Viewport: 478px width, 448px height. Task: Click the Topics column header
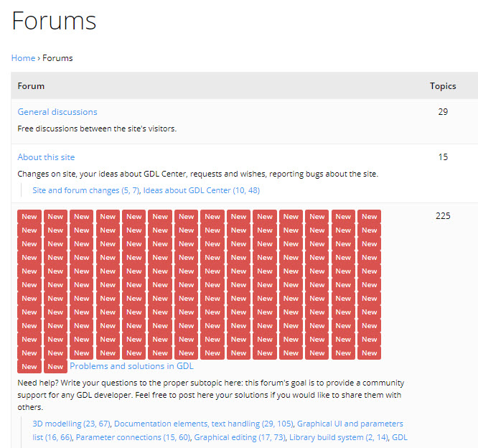(x=443, y=86)
